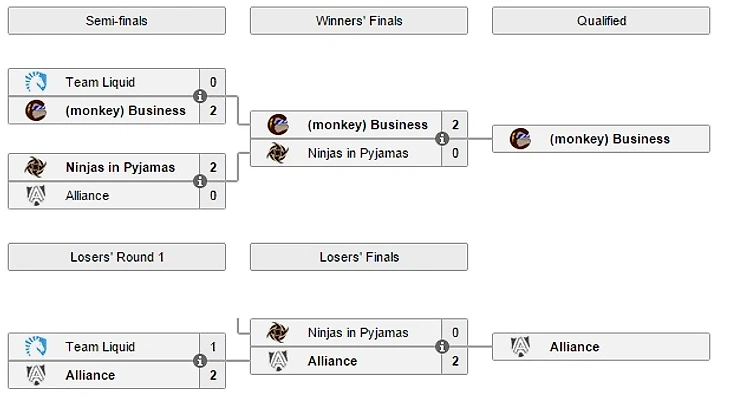Open Alliance link in the Semi-finals
This screenshot has height=397, width=730.
click(87, 195)
